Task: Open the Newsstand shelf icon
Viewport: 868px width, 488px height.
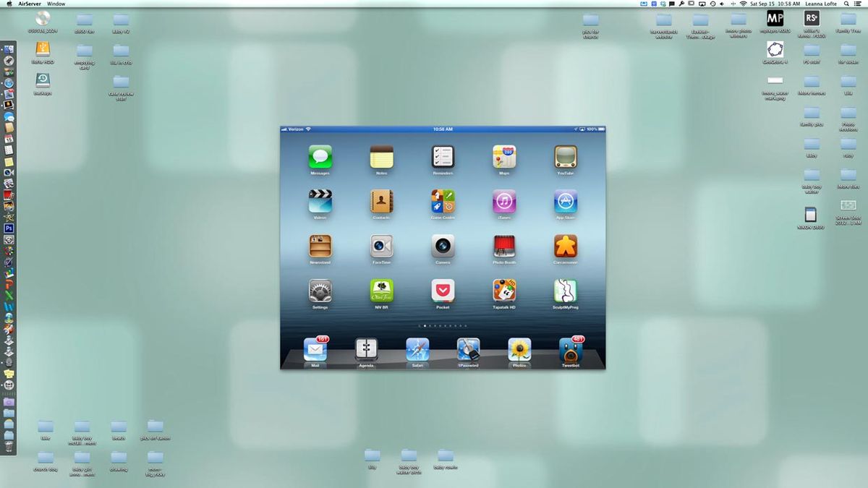Action: [320, 247]
